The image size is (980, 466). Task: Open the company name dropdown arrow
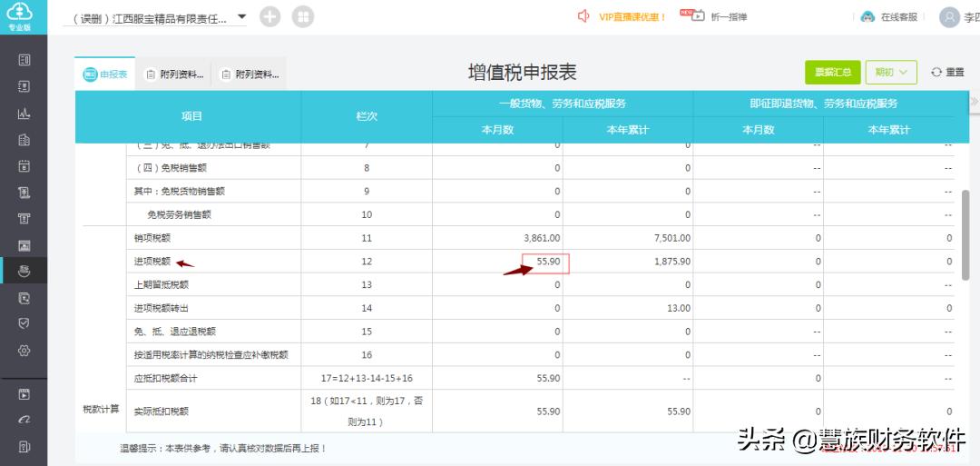(x=242, y=17)
